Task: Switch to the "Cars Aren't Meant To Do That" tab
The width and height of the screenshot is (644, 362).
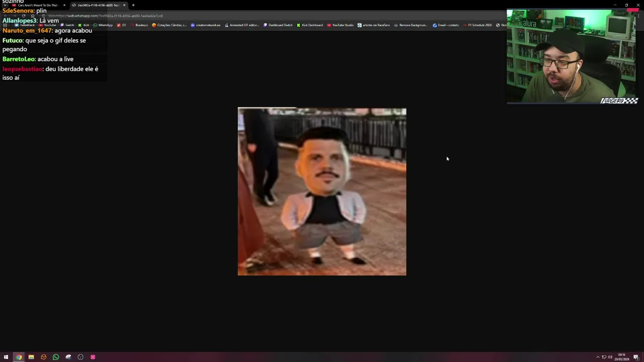Action: coord(38,5)
